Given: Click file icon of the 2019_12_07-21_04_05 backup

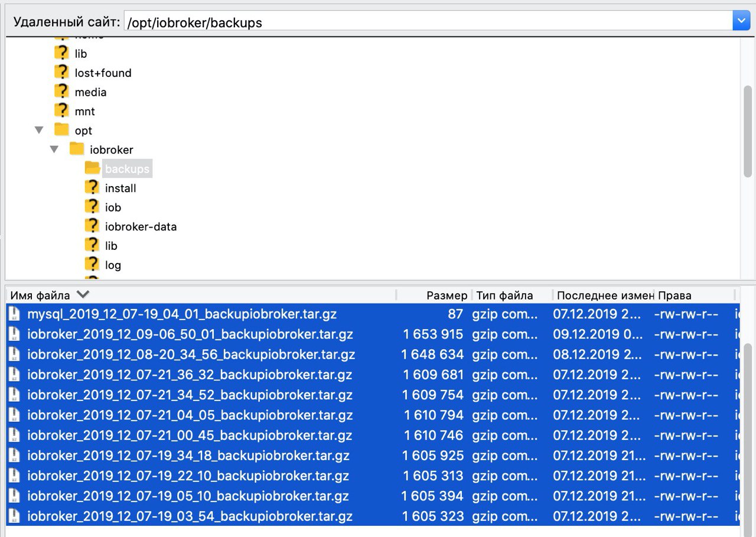Looking at the screenshot, I should tap(15, 415).
